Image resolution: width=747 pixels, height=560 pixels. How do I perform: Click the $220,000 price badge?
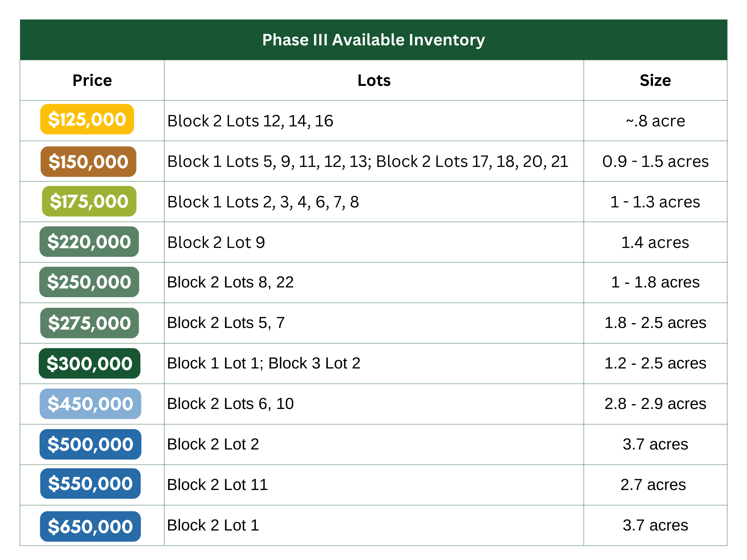point(89,242)
